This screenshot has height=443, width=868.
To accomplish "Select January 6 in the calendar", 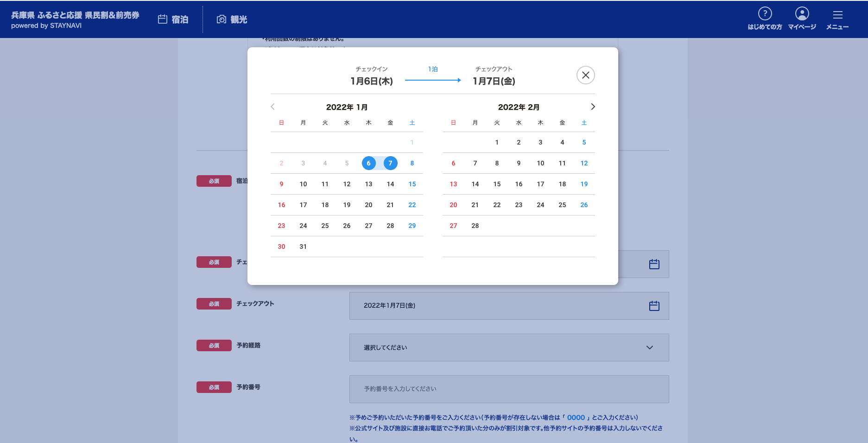I will (x=368, y=163).
